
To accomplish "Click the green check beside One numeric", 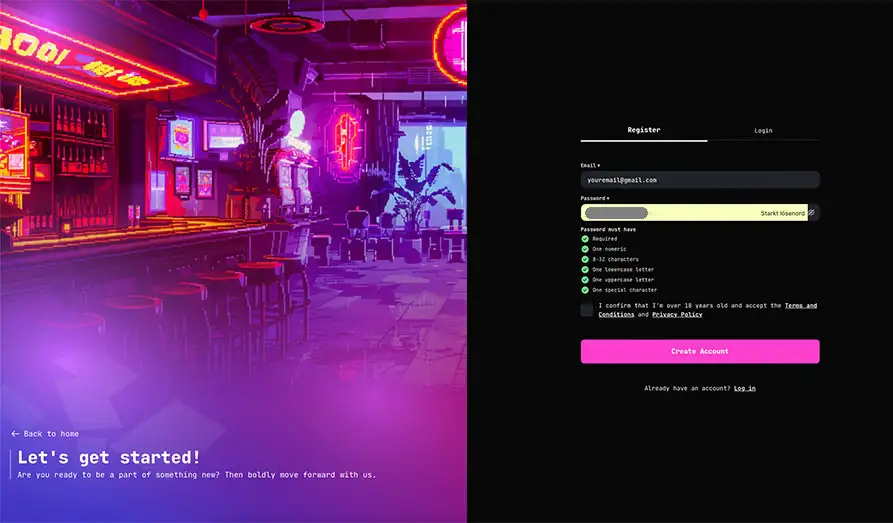I will [585, 249].
